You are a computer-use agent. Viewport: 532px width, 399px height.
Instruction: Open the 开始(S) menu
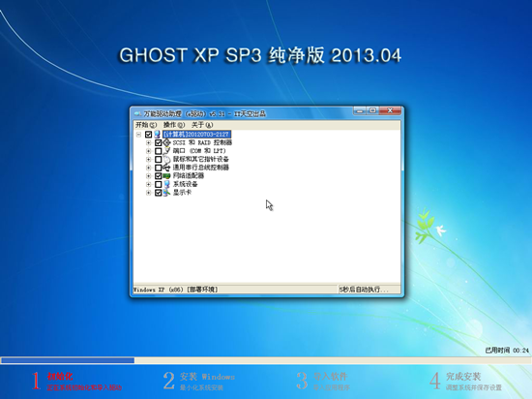(146, 125)
